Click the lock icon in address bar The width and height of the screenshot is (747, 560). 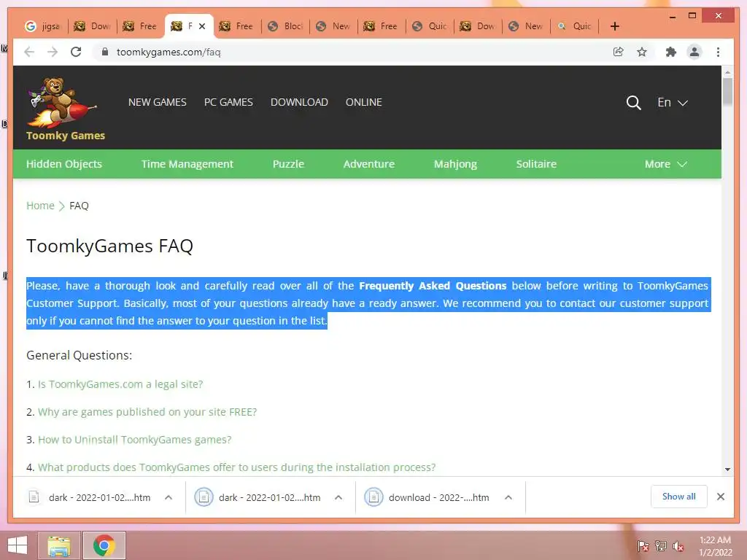click(x=105, y=52)
